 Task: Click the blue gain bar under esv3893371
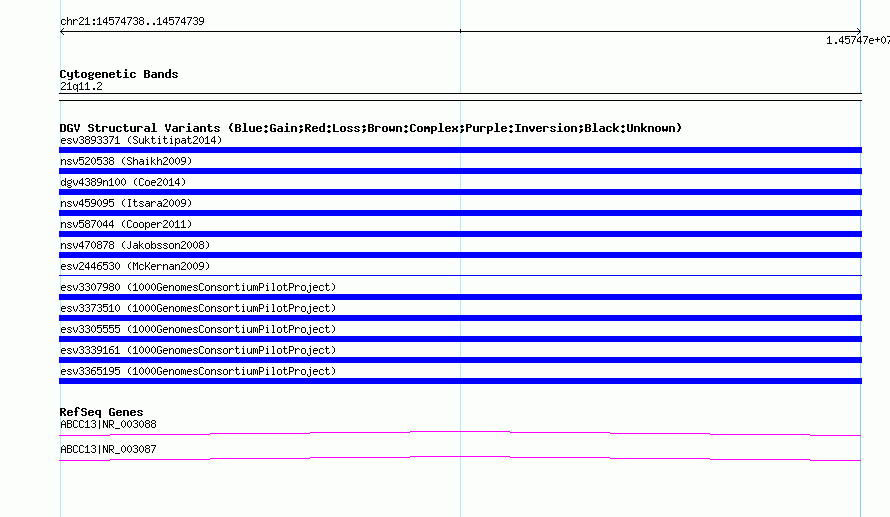[460, 150]
